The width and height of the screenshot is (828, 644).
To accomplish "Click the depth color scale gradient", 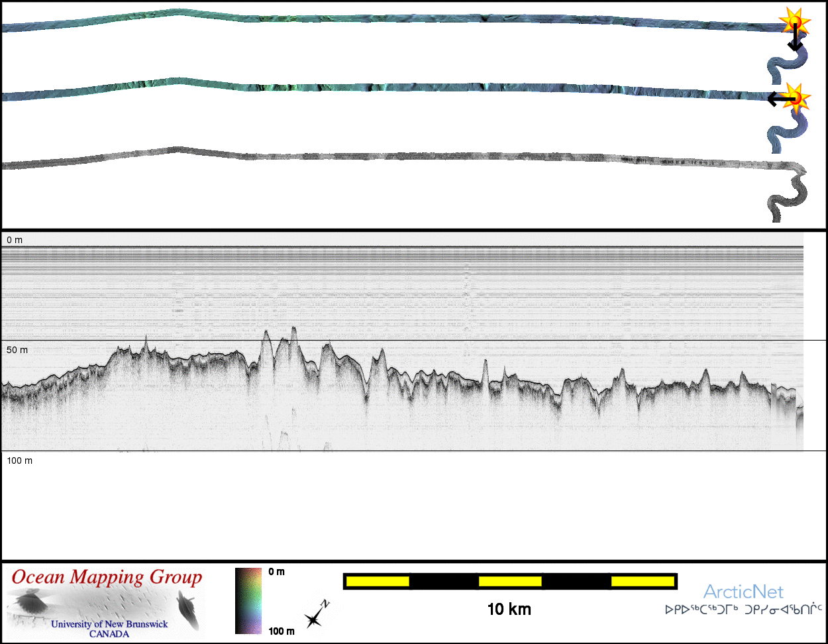I will [x=249, y=601].
